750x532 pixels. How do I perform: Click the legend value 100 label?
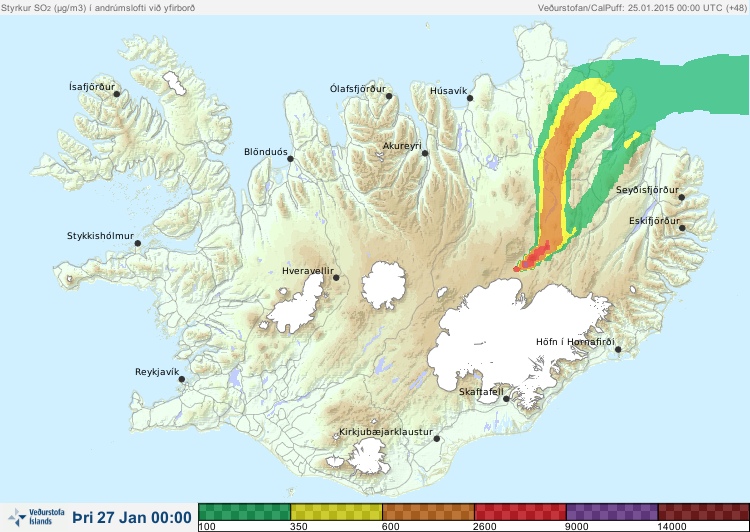click(x=207, y=527)
